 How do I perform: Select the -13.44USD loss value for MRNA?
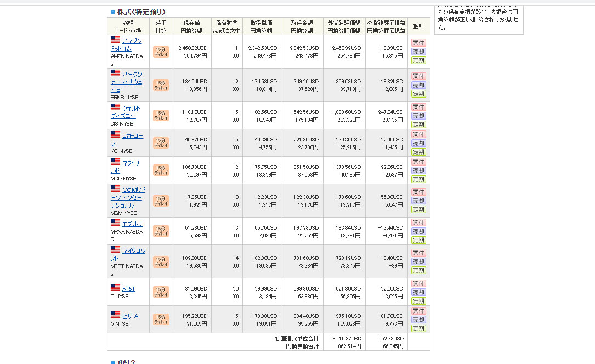pyautogui.click(x=390, y=228)
